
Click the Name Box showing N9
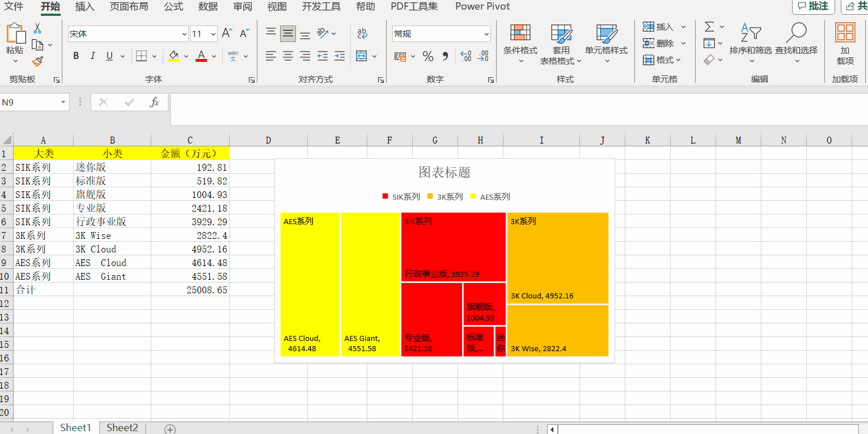(29, 102)
